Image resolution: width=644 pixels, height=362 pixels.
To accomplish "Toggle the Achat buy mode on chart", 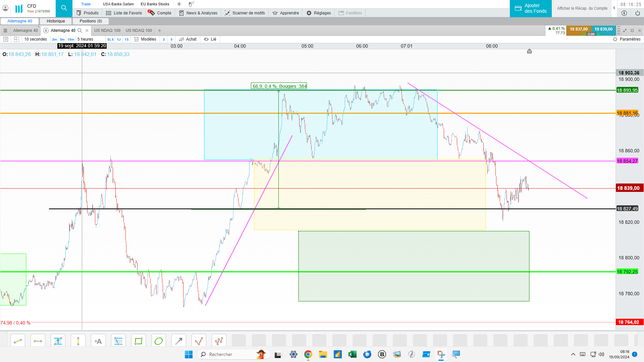I will [x=188, y=39].
